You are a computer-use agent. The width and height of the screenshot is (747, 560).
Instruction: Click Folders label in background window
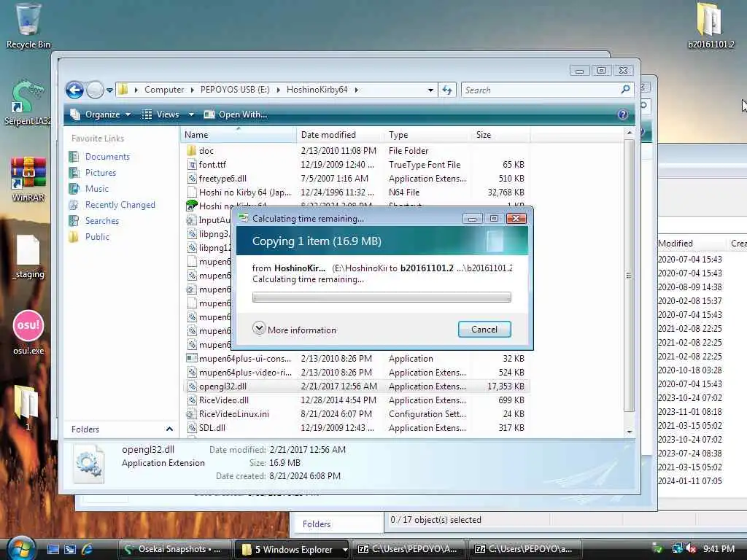coord(317,524)
